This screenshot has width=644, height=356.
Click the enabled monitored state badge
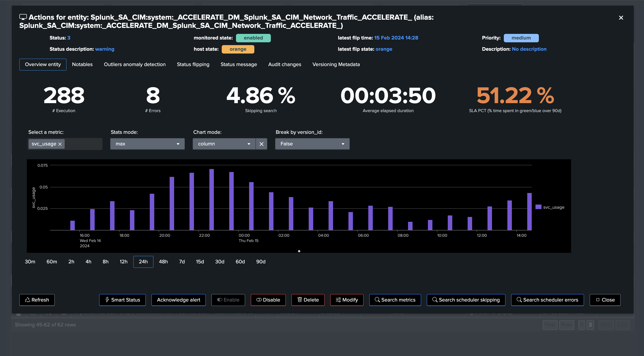coord(253,38)
